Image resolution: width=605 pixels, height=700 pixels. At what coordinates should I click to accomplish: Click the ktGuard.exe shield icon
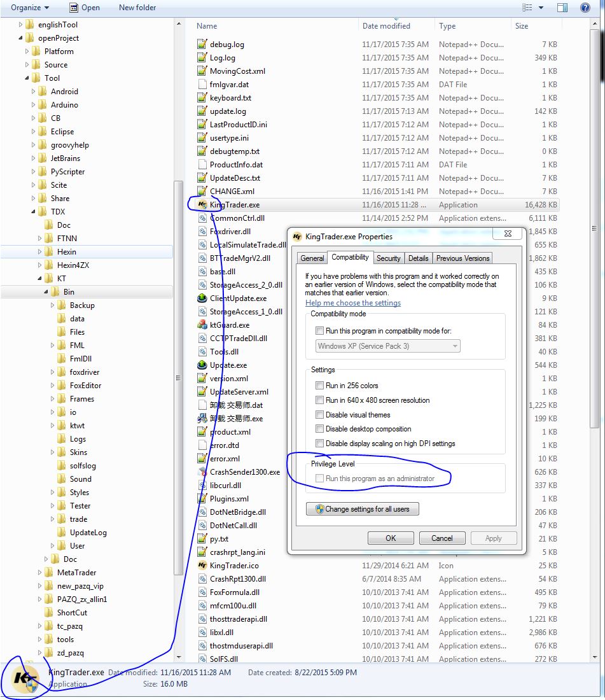(x=202, y=325)
